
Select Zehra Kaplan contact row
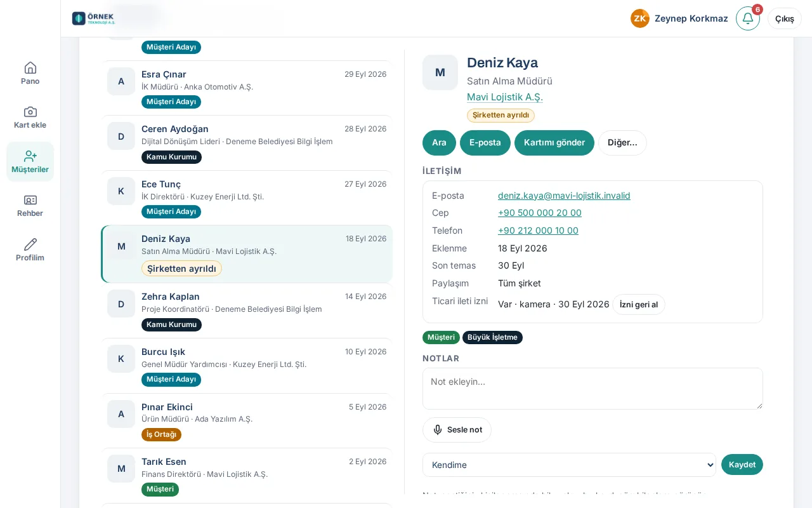[247, 311]
